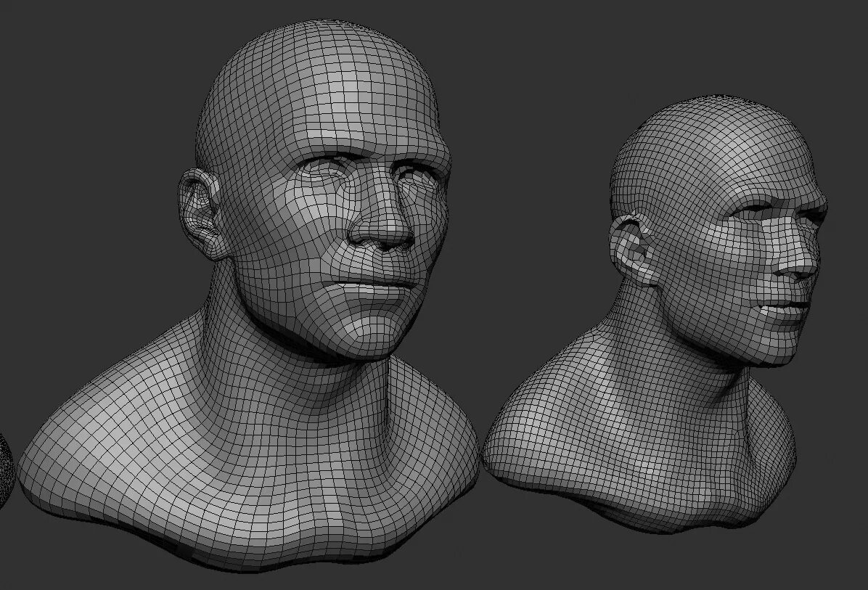Image resolution: width=868 pixels, height=590 pixels.
Task: Select the large head bust model
Action: click(249, 296)
